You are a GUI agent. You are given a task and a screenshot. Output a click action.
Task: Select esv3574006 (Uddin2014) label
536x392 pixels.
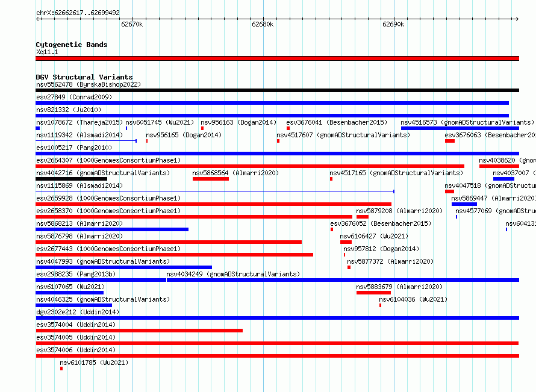click(76, 350)
